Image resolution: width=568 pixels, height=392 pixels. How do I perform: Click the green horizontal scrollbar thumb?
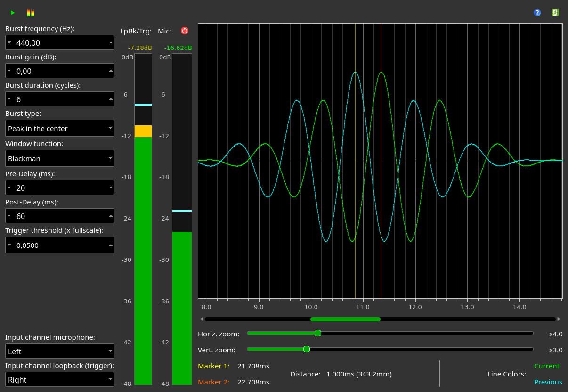345,319
